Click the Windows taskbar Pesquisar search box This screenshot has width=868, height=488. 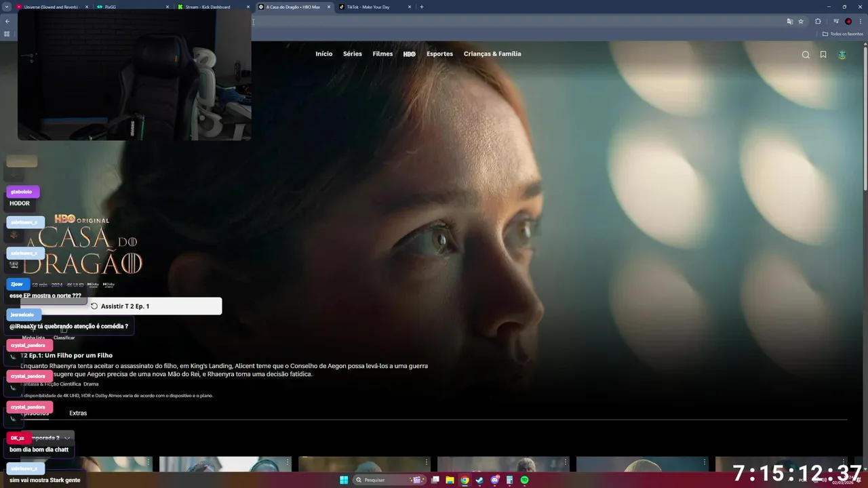pos(389,480)
